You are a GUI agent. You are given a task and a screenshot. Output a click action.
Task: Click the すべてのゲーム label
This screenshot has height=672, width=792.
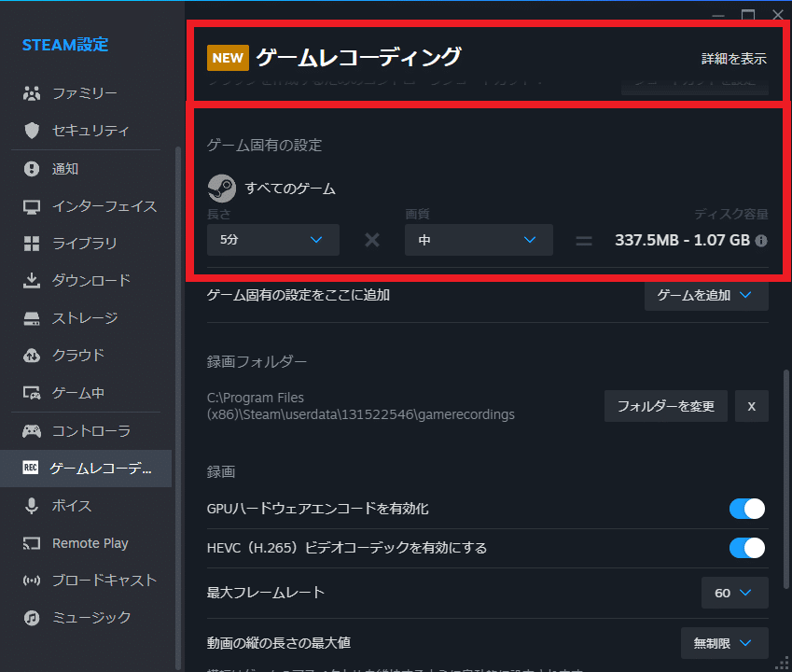tap(290, 189)
